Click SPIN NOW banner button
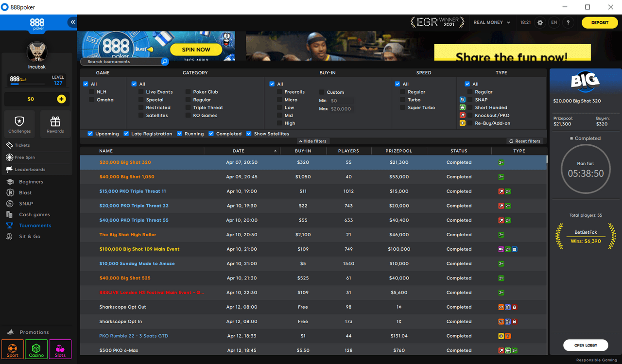Image resolution: width=622 pixels, height=364 pixels. 196,50
